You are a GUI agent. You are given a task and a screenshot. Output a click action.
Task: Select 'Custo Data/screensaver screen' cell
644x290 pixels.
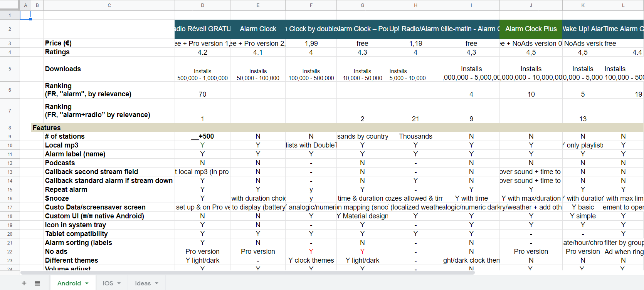click(109, 207)
